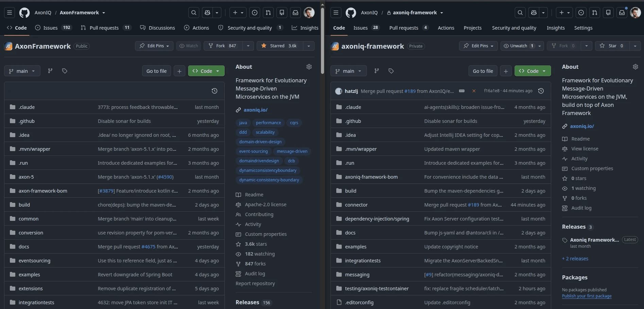644x309 pixels.
Task: Open axoniq.io link in left About section
Action: [x=256, y=110]
